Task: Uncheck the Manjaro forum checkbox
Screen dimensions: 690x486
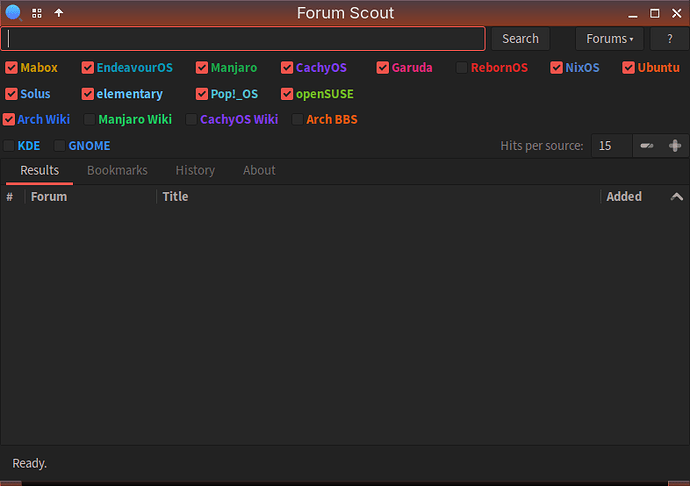Action: click(x=202, y=68)
